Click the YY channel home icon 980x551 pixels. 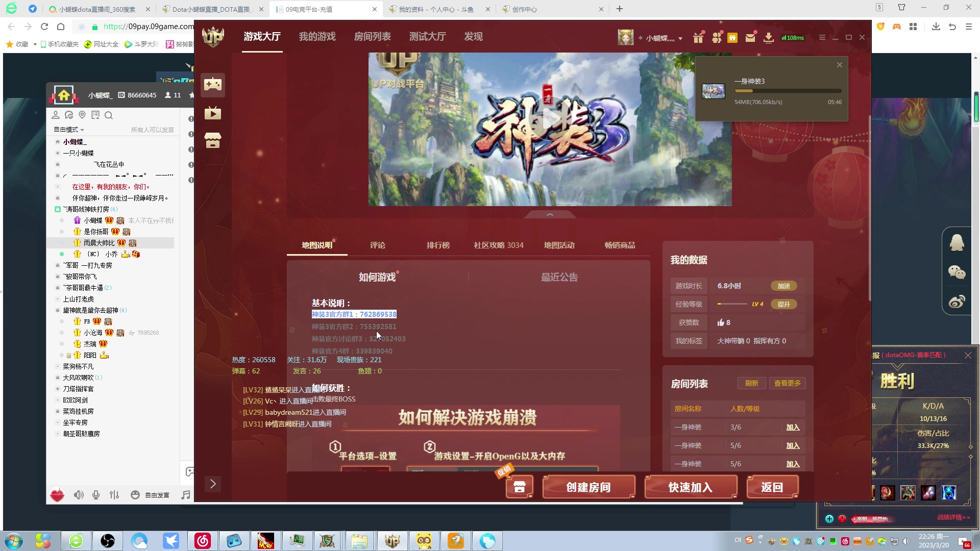[x=64, y=95]
